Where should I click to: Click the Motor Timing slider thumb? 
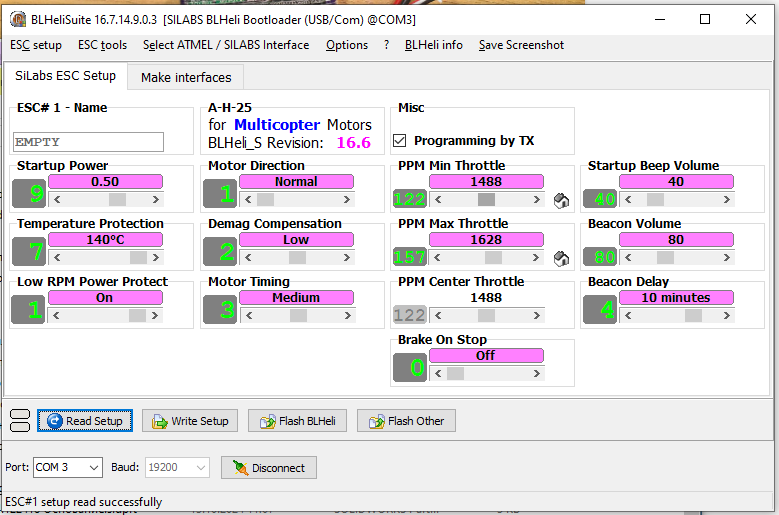298,315
